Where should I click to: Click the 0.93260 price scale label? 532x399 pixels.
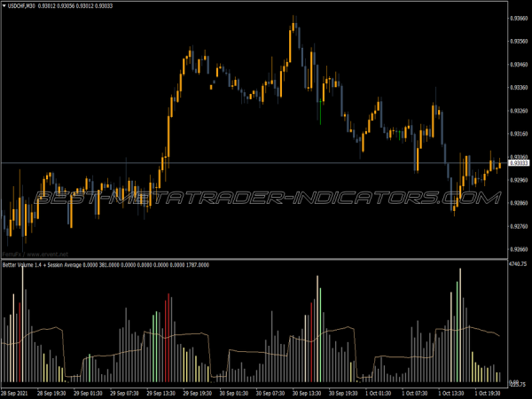[519, 111]
